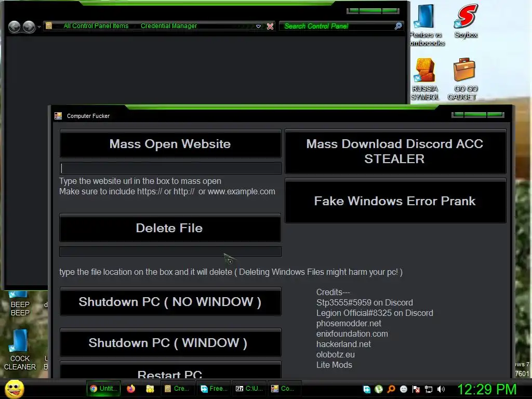Click Shutdown PC ( NO WINDOW ) button
The width and height of the screenshot is (532, 399).
[x=170, y=302]
